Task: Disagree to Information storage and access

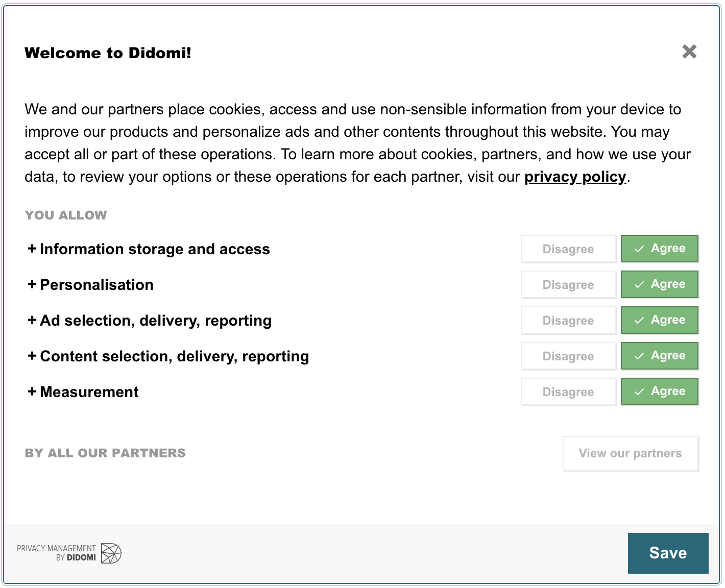Action: point(568,249)
